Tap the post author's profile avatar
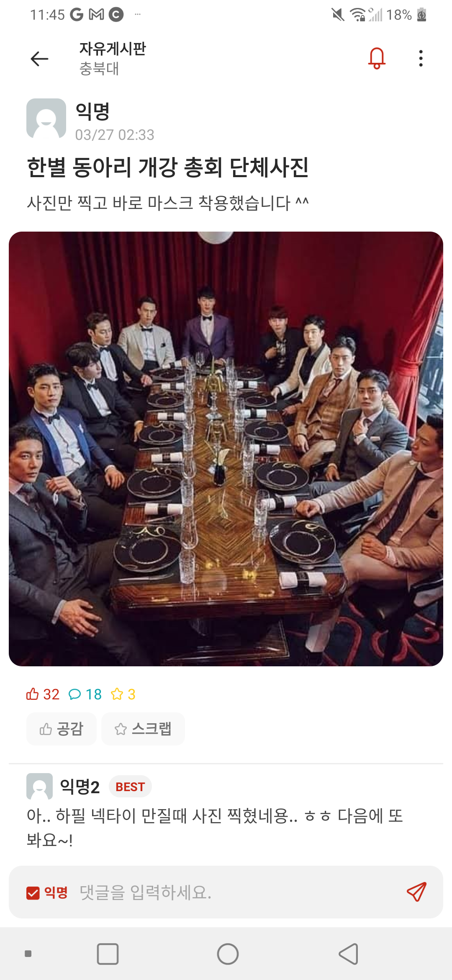Viewport: 452px width, 980px height. [x=46, y=119]
